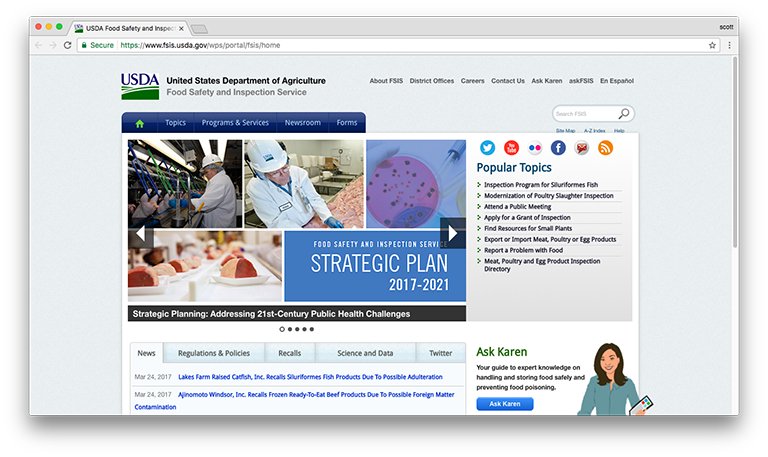Reload the page with refresh icon
This screenshot has width=768, height=457.
[x=68, y=45]
